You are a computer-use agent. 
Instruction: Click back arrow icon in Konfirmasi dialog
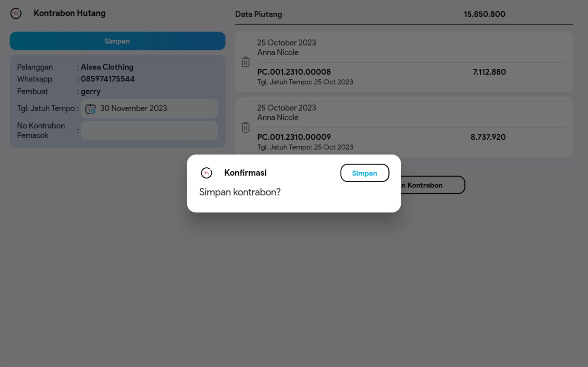pyautogui.click(x=206, y=173)
